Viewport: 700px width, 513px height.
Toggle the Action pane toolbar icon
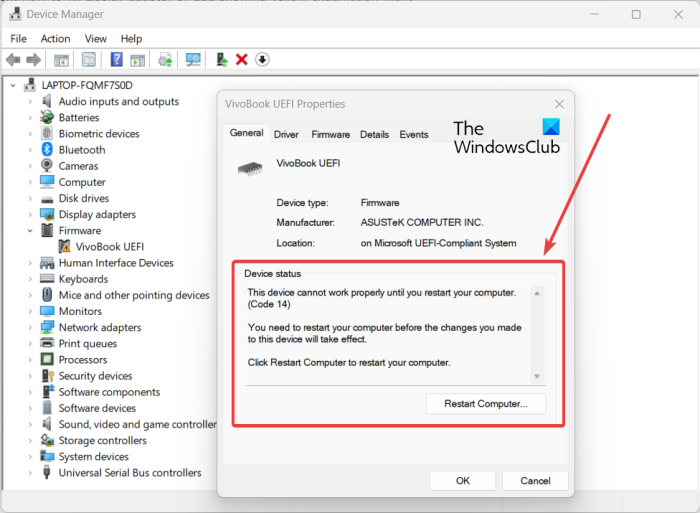click(138, 60)
